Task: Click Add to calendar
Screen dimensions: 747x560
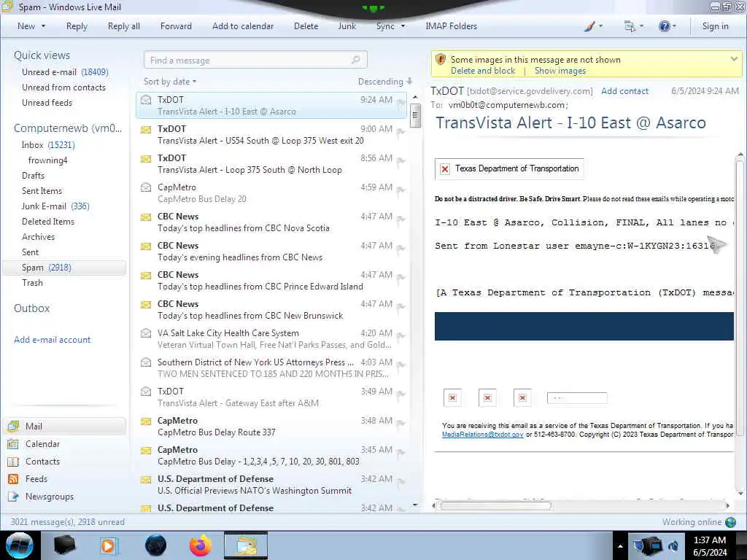Action: tap(243, 26)
